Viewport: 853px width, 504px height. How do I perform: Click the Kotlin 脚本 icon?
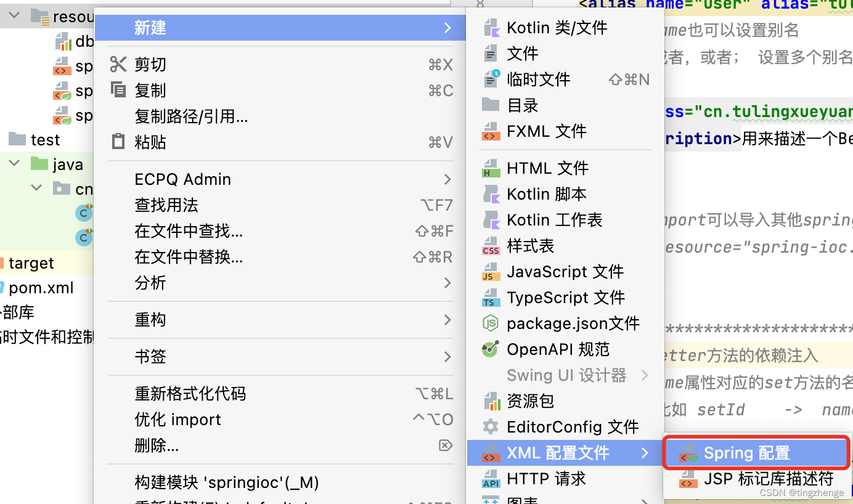pyautogui.click(x=491, y=194)
